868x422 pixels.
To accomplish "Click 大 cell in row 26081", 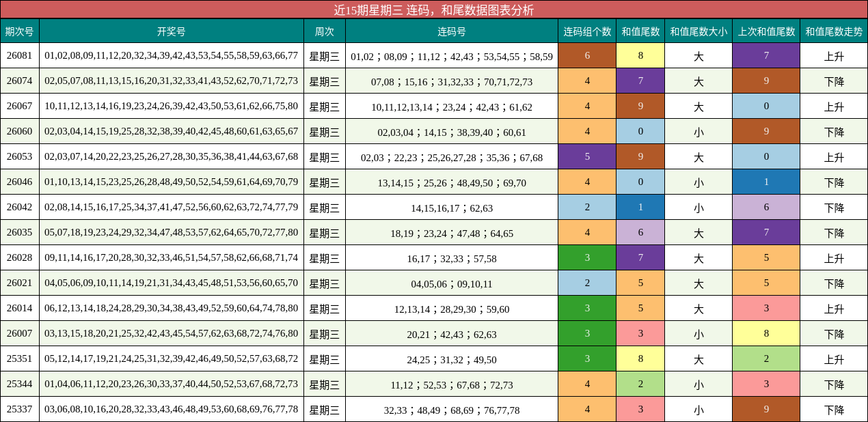I will pos(698,56).
